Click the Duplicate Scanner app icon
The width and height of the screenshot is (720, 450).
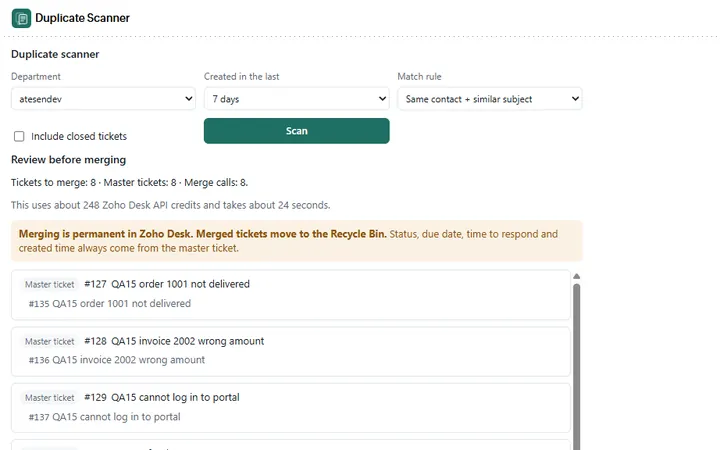(x=21, y=18)
